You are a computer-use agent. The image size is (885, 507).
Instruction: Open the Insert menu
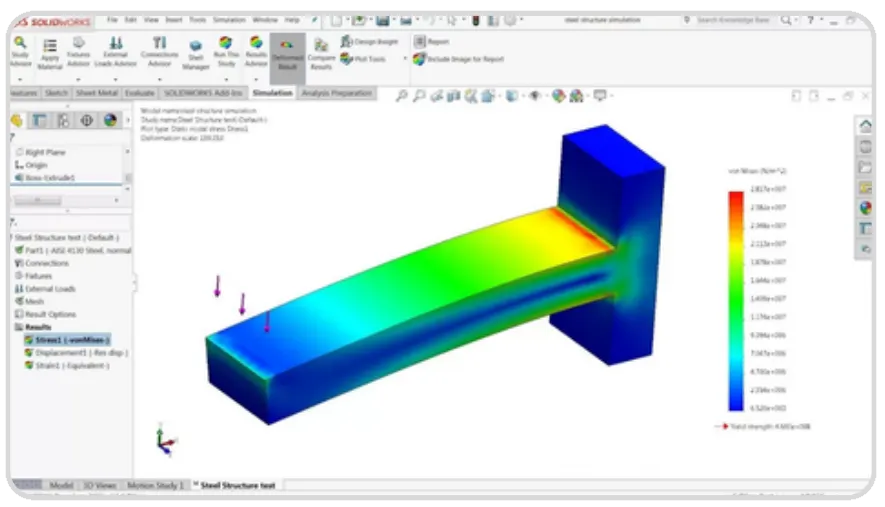(x=174, y=20)
